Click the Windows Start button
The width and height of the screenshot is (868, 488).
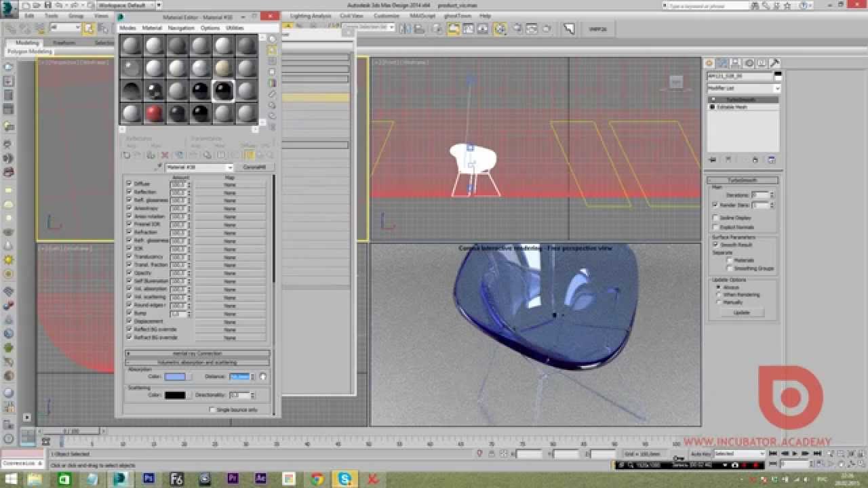[12, 479]
